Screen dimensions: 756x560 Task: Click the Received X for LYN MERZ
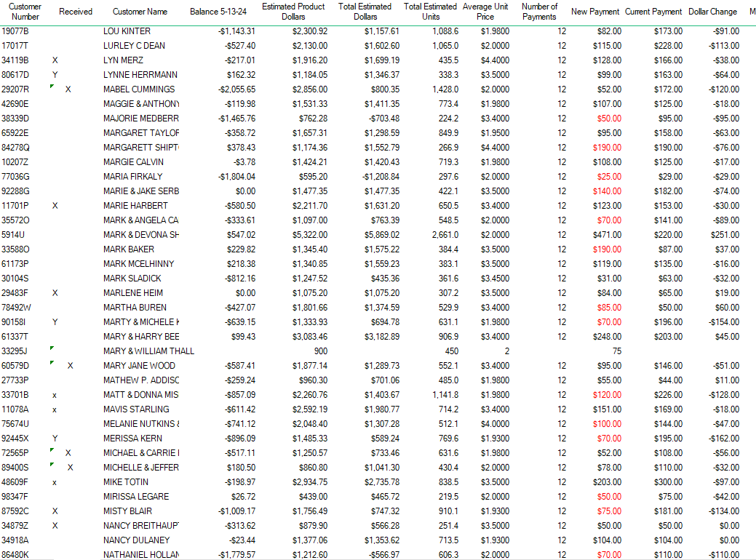click(55, 60)
